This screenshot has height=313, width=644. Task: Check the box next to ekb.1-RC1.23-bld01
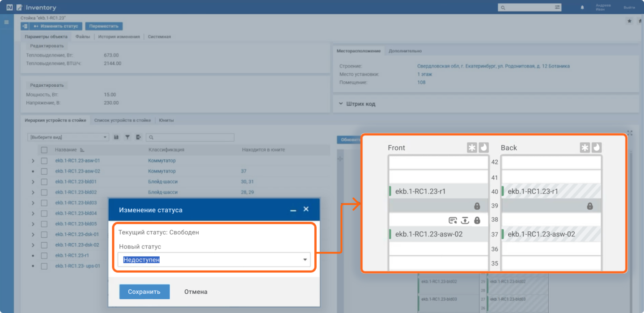point(44,182)
